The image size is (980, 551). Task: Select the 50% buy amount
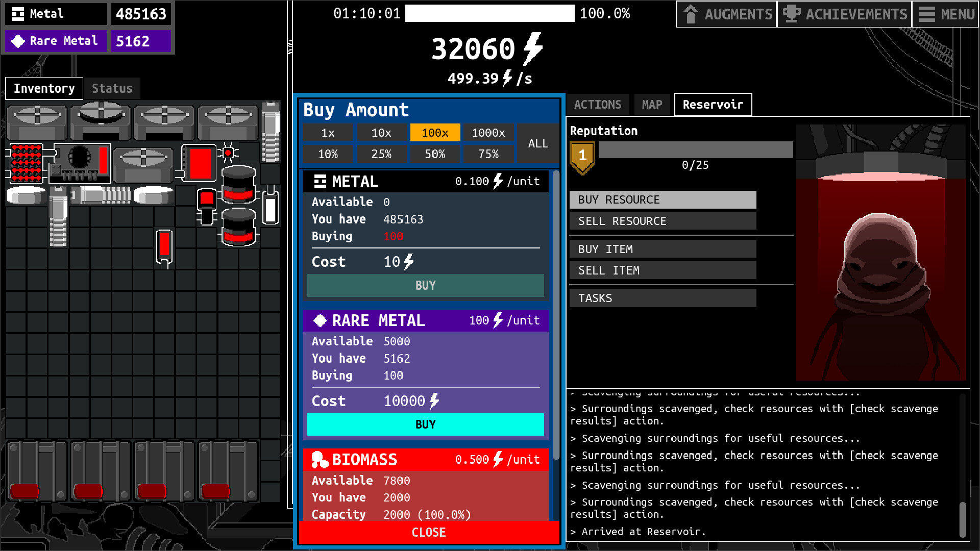(x=435, y=154)
